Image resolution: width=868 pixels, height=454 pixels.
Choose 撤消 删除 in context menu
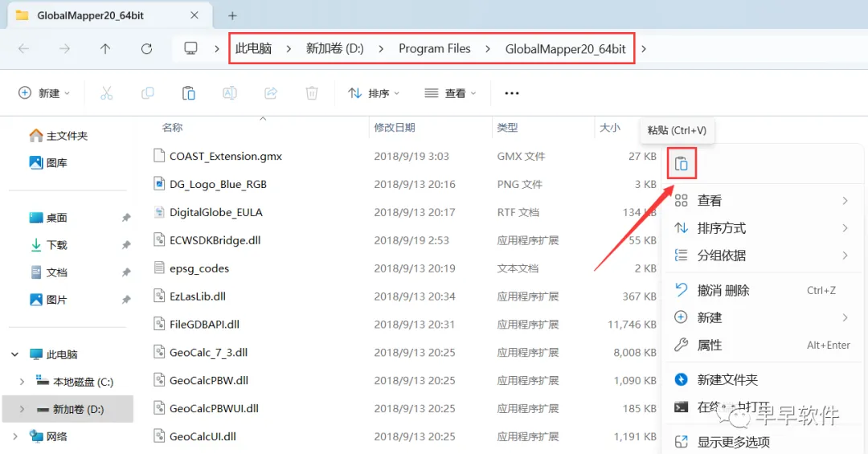(x=762, y=290)
